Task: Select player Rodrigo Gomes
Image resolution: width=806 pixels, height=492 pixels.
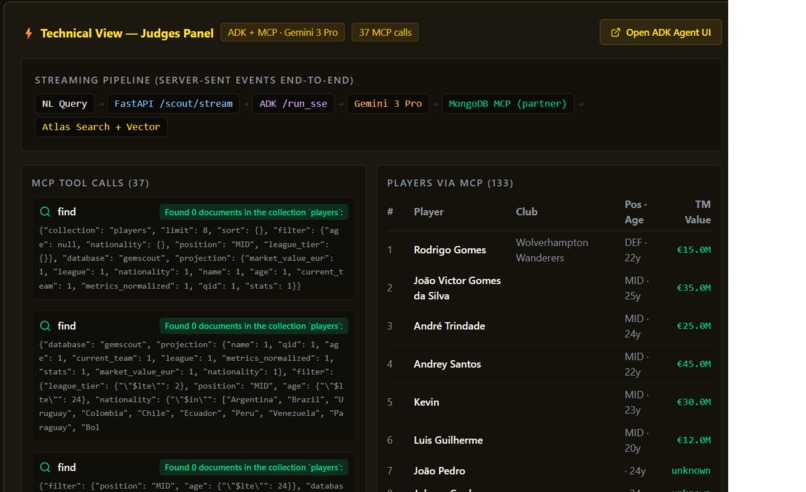Action: (450, 250)
